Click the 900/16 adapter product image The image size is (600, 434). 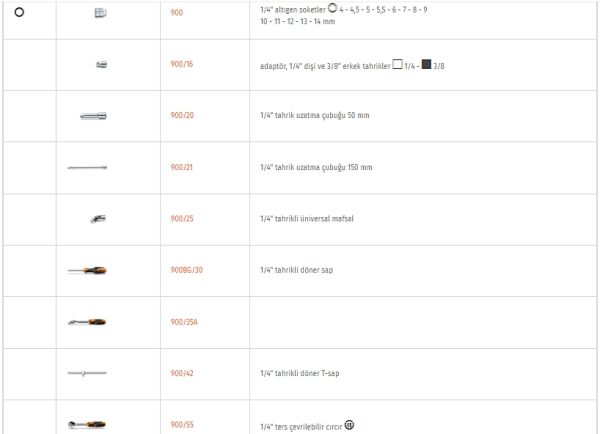pos(101,64)
